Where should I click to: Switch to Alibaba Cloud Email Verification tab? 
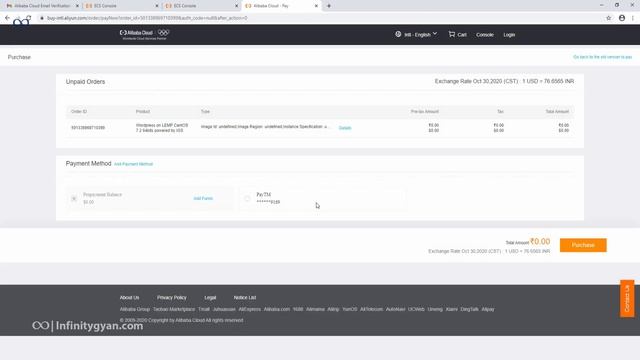pos(41,6)
